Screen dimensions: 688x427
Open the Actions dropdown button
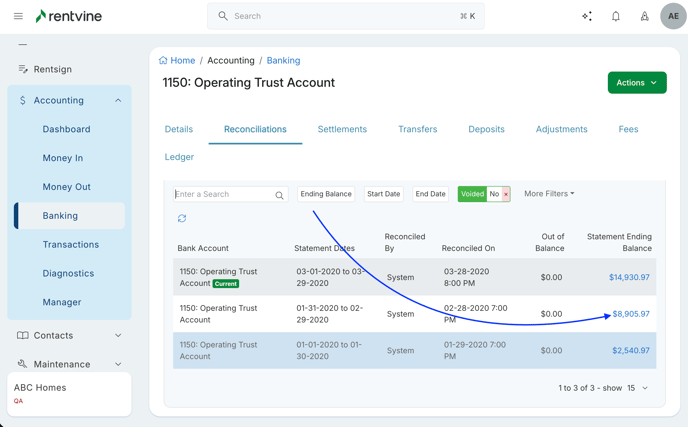(x=637, y=83)
